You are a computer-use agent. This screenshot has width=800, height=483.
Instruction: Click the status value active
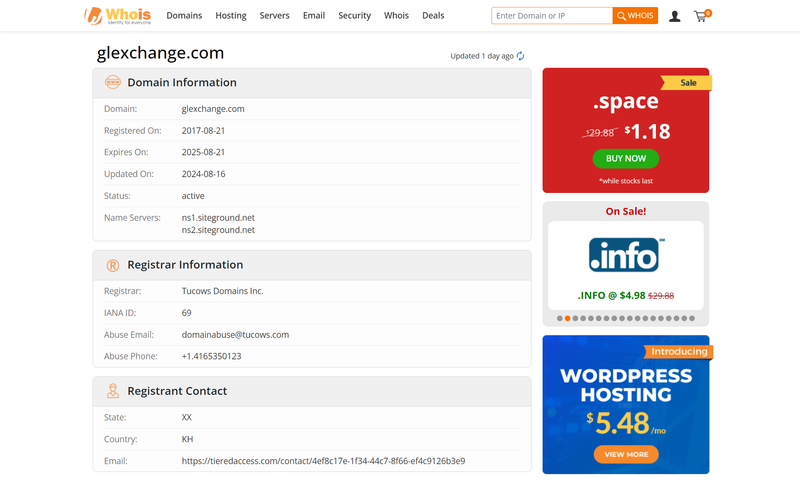click(x=193, y=196)
